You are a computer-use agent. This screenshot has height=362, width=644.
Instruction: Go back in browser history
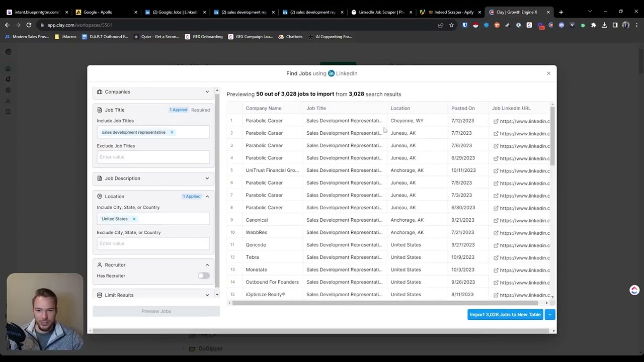click(7, 25)
